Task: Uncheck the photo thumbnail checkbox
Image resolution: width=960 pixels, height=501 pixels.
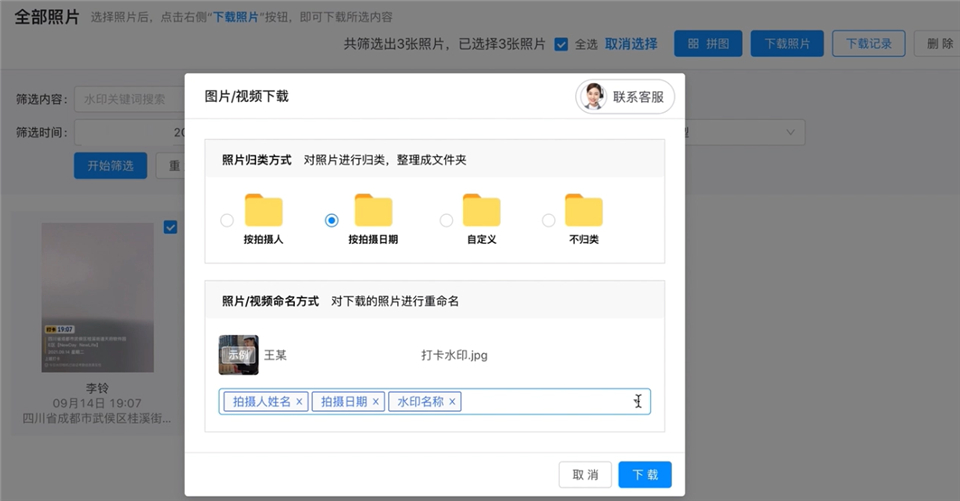Action: coord(170,227)
